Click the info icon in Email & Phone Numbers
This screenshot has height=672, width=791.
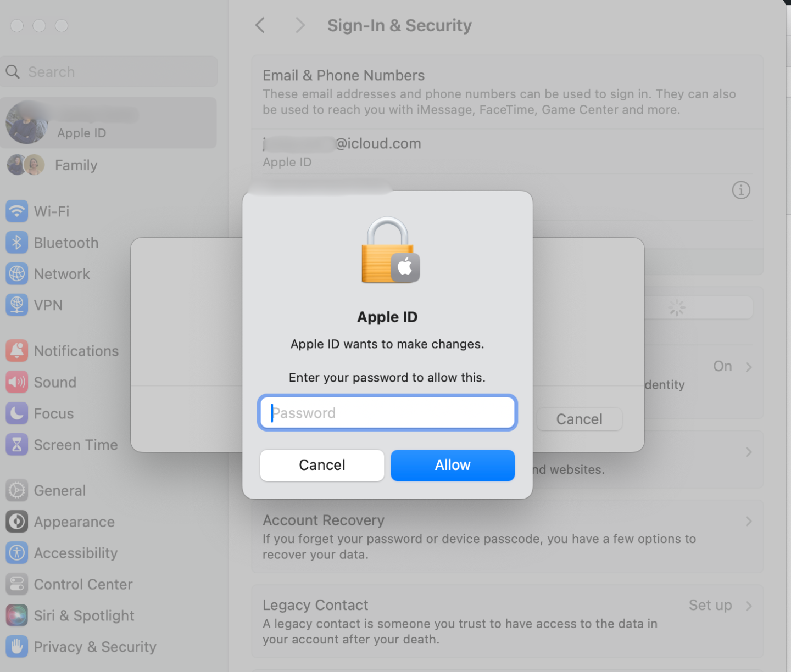pyautogui.click(x=741, y=190)
